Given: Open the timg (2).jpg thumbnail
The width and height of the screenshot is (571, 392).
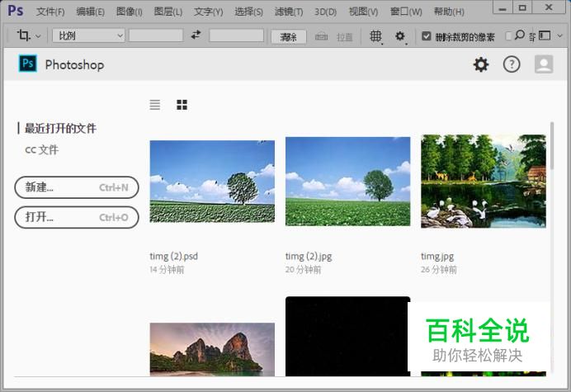Looking at the screenshot, I should pyautogui.click(x=347, y=182).
